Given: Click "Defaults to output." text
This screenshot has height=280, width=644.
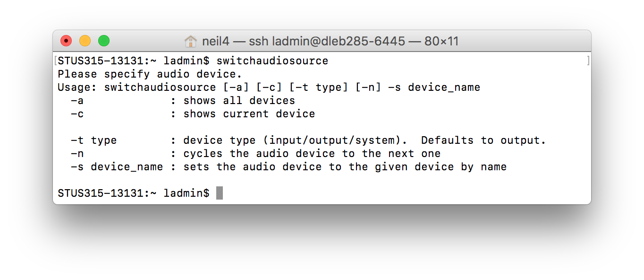Looking at the screenshot, I should 483,140.
